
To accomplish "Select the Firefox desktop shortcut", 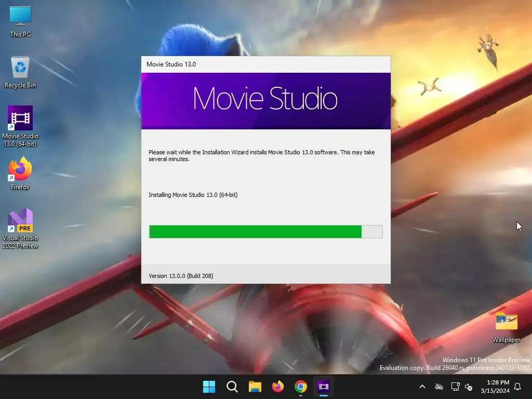I will [x=20, y=174].
